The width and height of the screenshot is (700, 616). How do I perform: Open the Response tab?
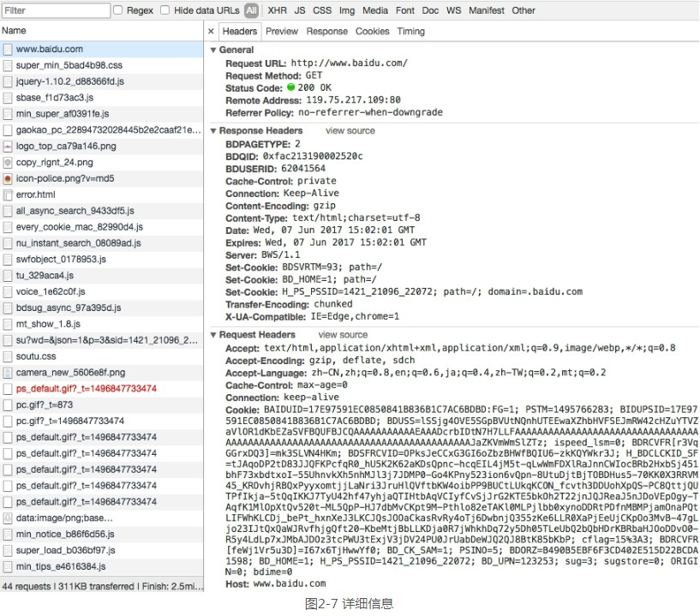click(x=326, y=31)
